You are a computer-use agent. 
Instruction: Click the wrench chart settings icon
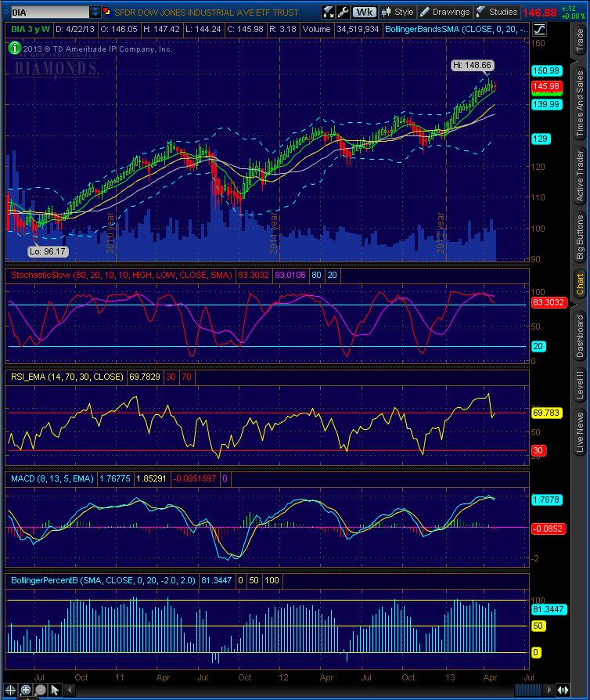click(344, 12)
